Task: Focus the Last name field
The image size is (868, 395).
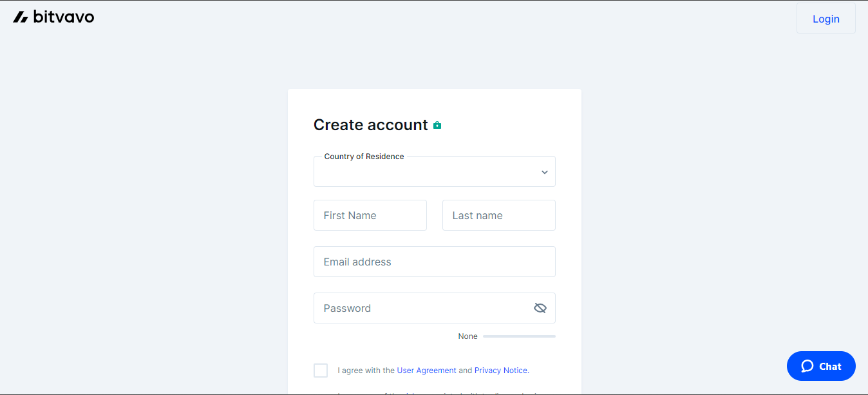Action: pyautogui.click(x=499, y=215)
